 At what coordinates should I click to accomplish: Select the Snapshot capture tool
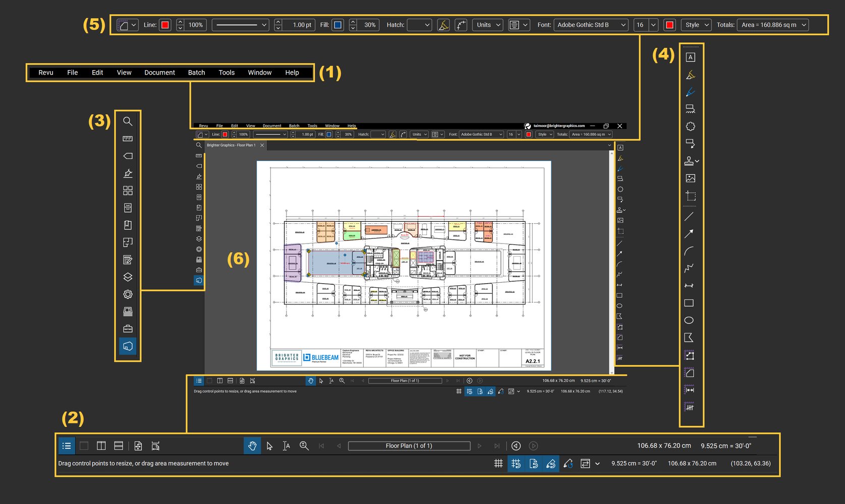point(690,196)
